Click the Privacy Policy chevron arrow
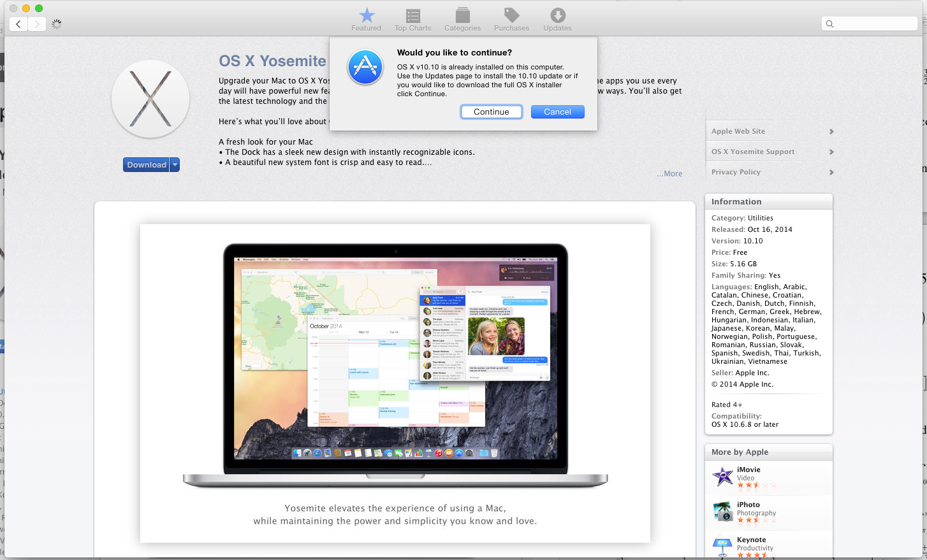927x560 pixels. coord(831,172)
